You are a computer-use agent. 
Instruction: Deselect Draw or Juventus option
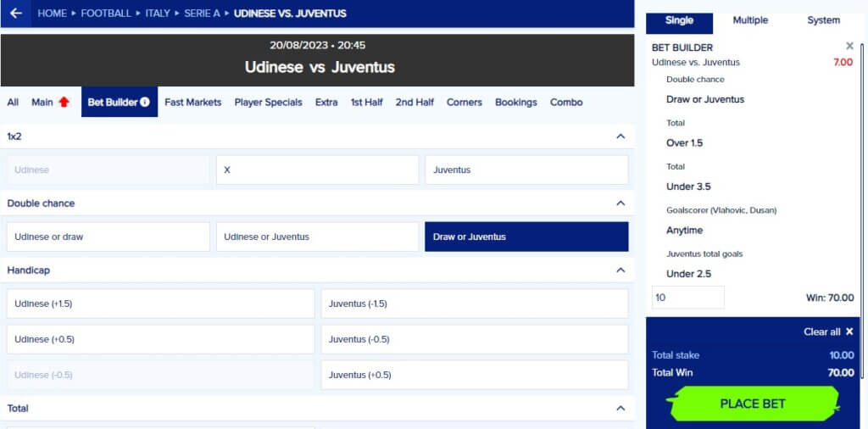526,237
